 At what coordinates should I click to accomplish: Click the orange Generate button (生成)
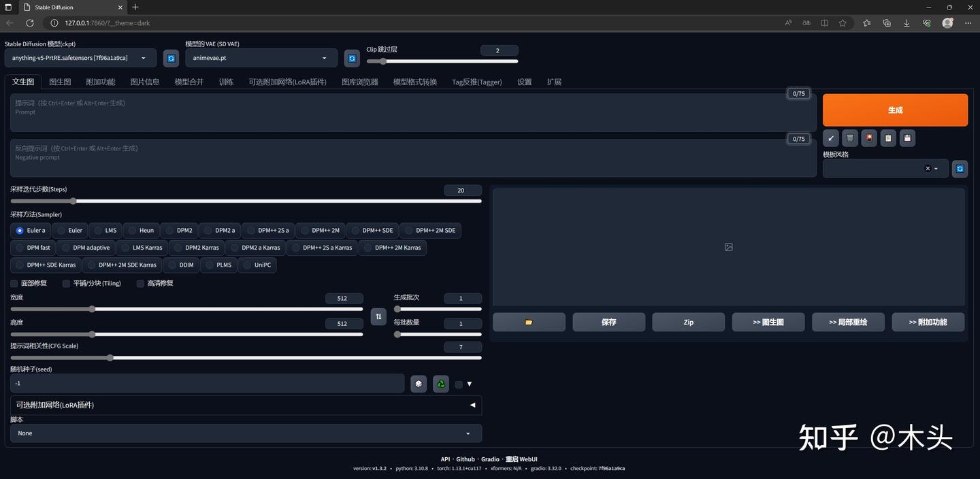pyautogui.click(x=895, y=110)
